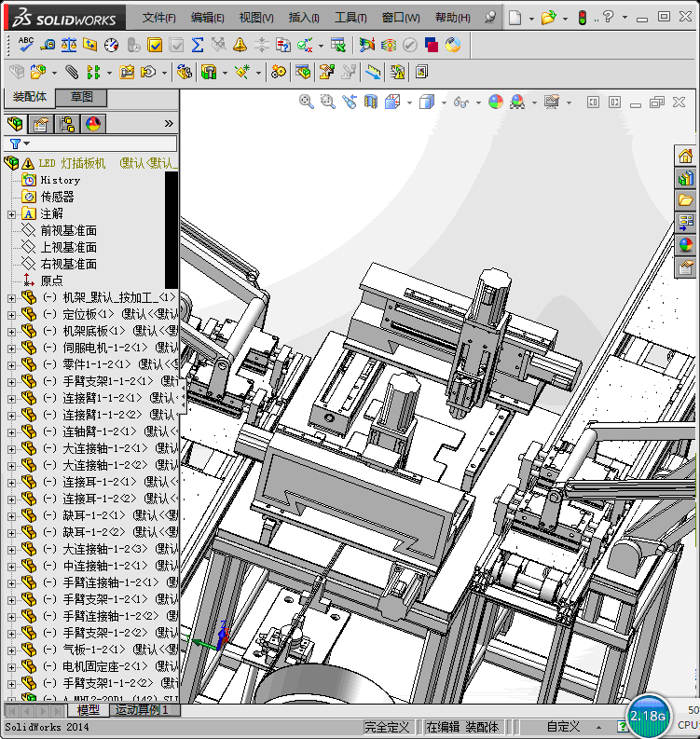Open the PropertyManager tab icon
Viewport: 700px width, 739px height.
coord(41,124)
